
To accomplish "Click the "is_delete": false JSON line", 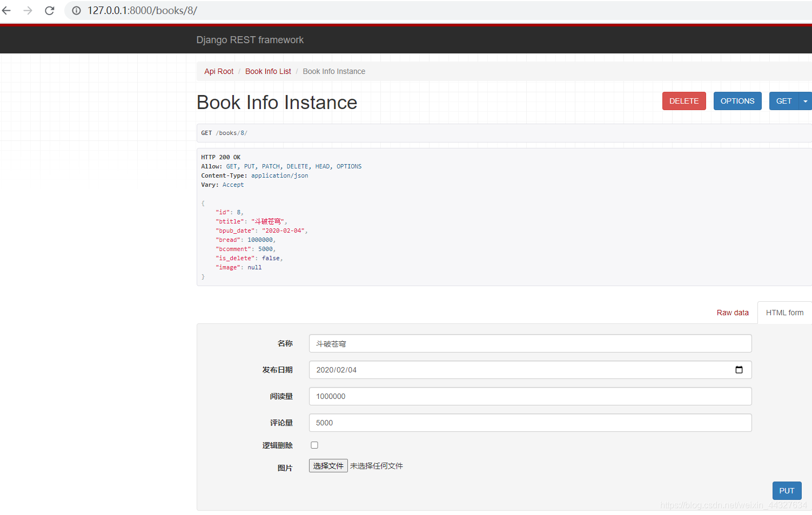I will (249, 258).
